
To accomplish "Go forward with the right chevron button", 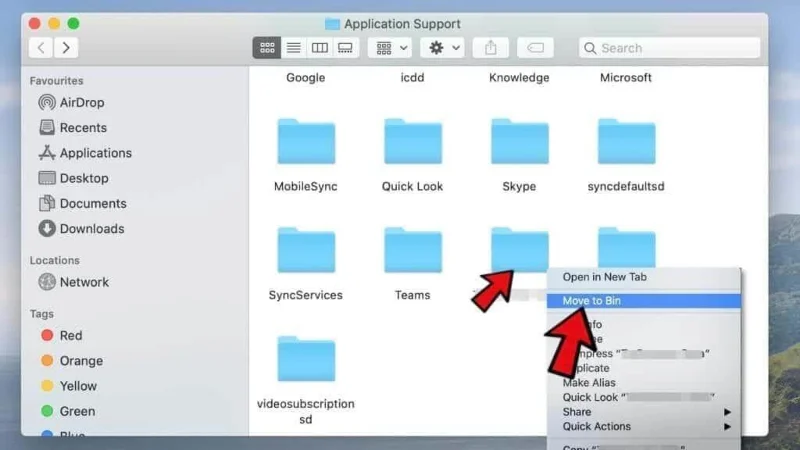I will (x=66, y=48).
